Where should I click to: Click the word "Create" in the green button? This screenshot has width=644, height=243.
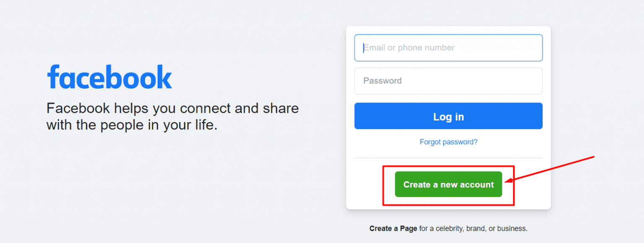[x=417, y=185]
